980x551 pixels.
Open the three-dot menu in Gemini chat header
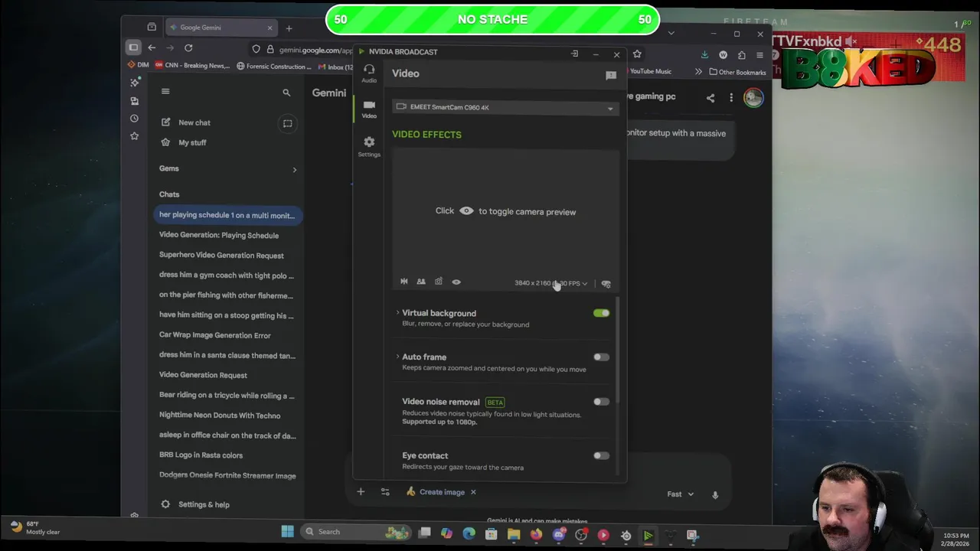(x=731, y=98)
